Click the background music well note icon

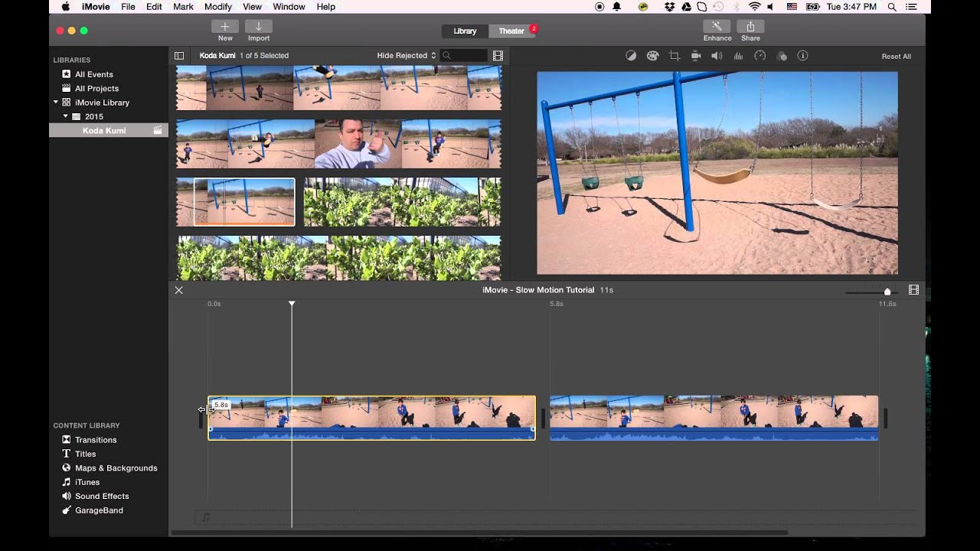pos(205,517)
